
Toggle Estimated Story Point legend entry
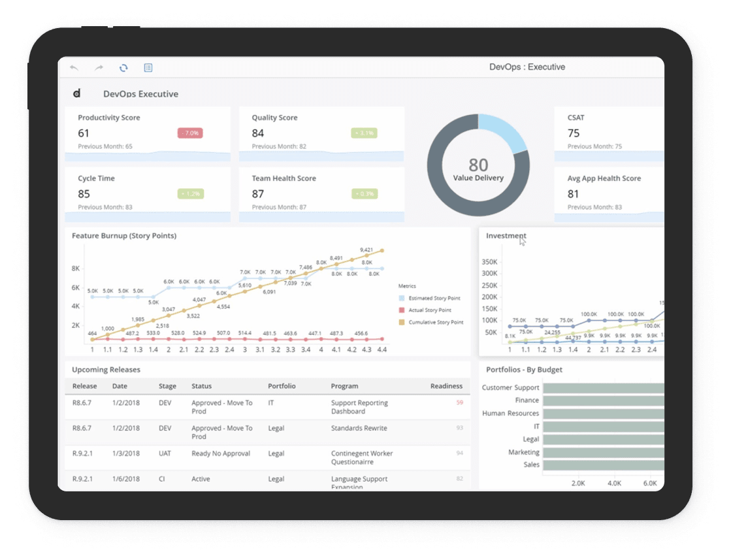pos(430,298)
